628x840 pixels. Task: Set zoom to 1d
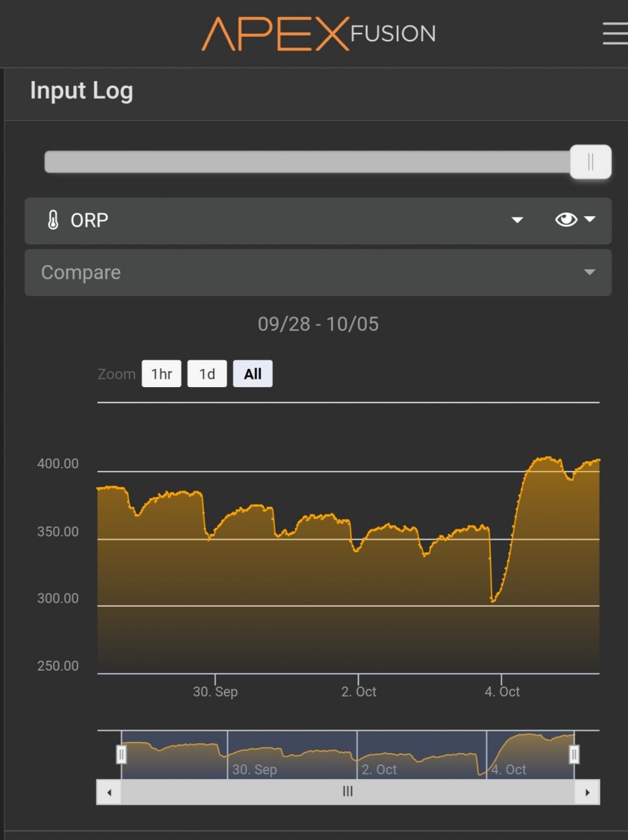tap(207, 374)
